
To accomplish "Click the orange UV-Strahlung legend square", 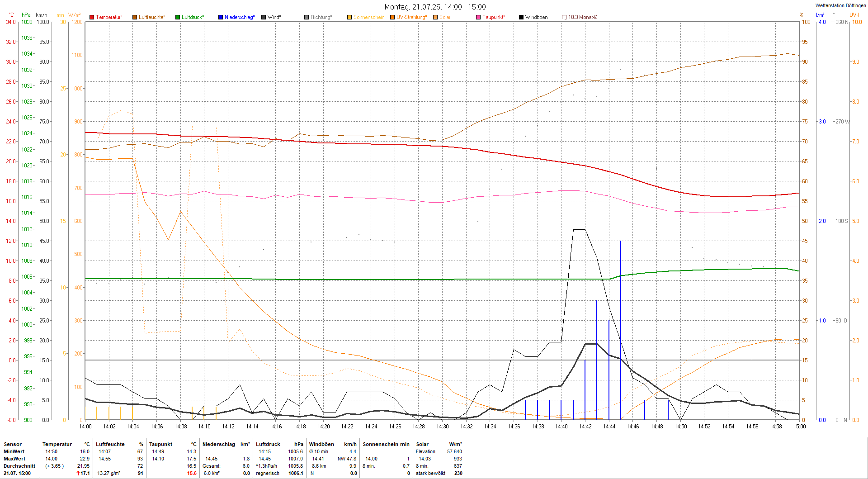I will [392, 17].
